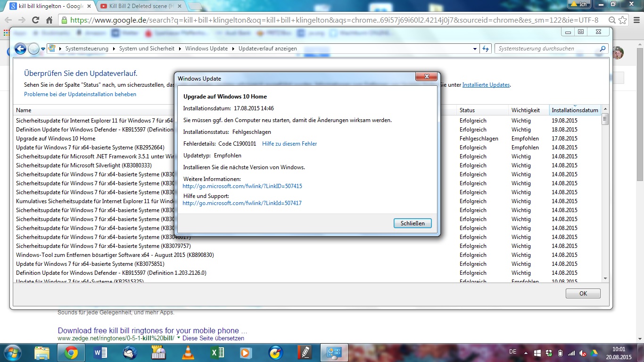
Task: Click the forward arrow in Windows Update window
Action: point(33,49)
